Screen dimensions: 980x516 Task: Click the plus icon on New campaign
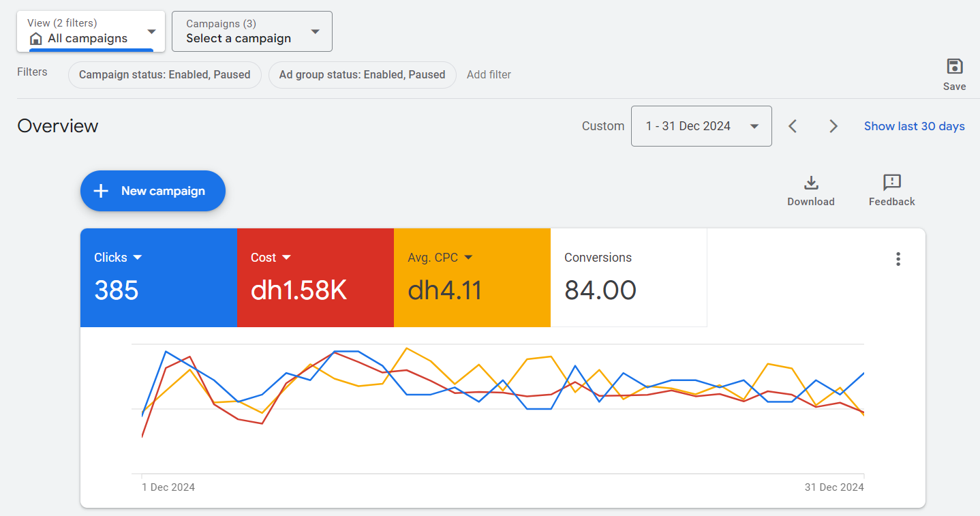[x=101, y=191]
